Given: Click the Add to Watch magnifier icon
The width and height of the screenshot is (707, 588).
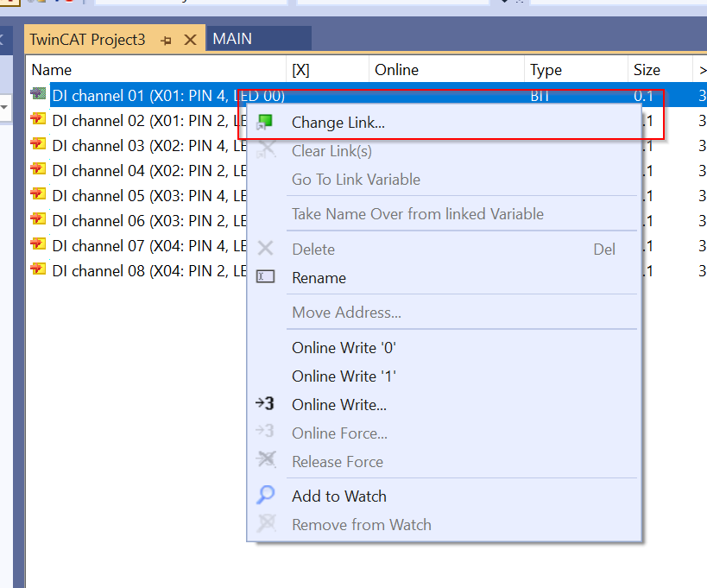Looking at the screenshot, I should [266, 495].
